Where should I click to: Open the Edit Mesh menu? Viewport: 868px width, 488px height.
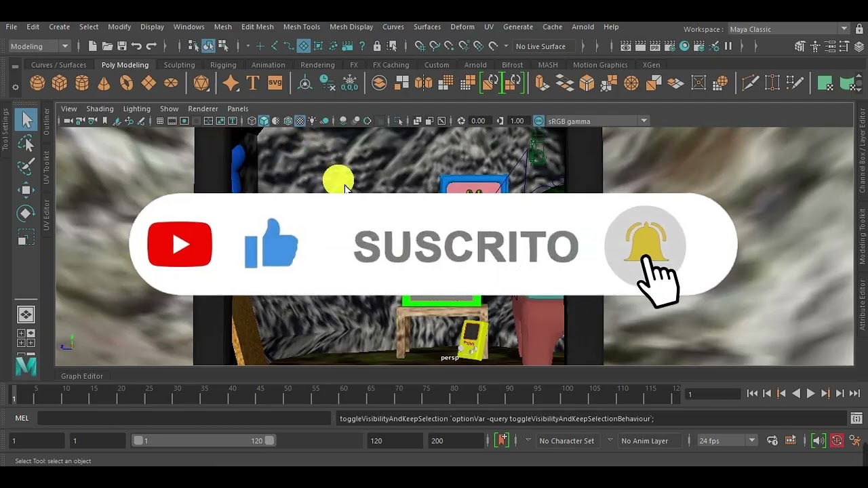[x=258, y=27]
